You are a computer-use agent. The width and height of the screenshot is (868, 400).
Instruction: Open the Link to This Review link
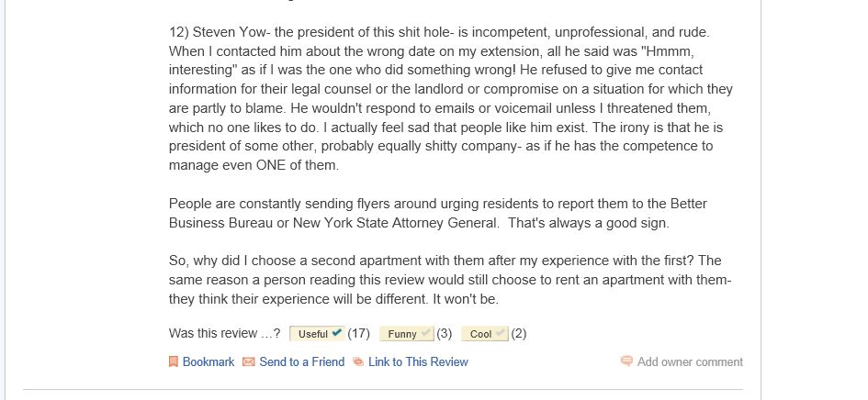tap(418, 362)
